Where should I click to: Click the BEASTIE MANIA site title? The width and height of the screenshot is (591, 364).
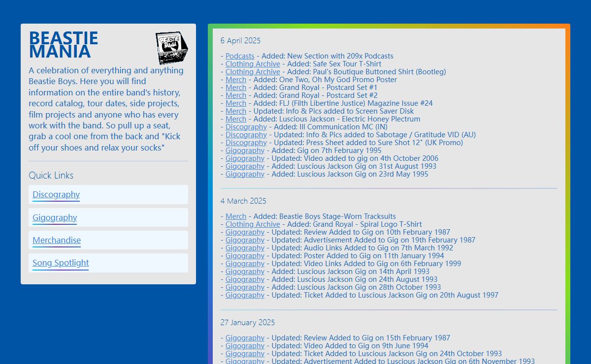(64, 45)
